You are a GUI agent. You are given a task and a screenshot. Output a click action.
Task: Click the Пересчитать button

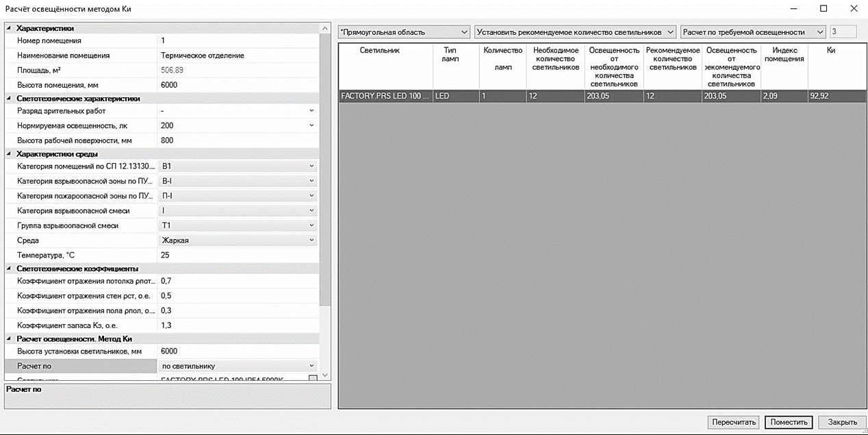733,422
